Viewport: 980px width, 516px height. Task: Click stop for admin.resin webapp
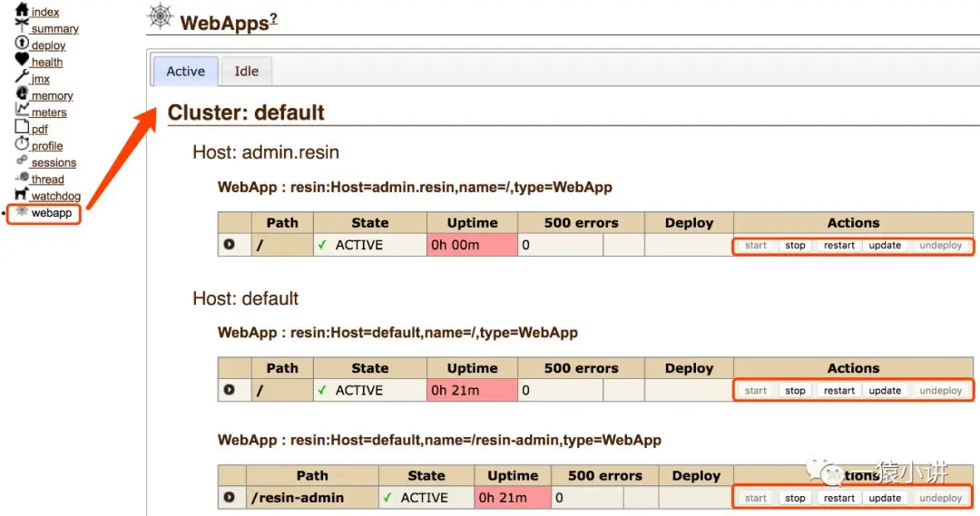click(x=795, y=246)
